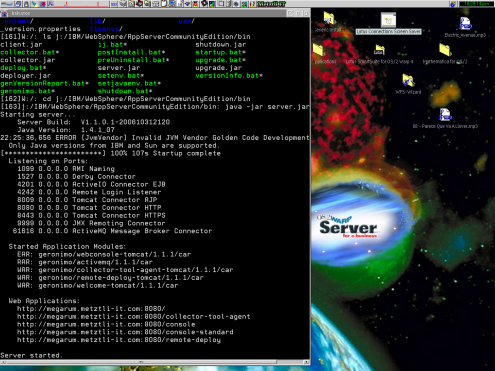
Task: Click the text 'preUninstall.bat*'
Action: [133, 60]
